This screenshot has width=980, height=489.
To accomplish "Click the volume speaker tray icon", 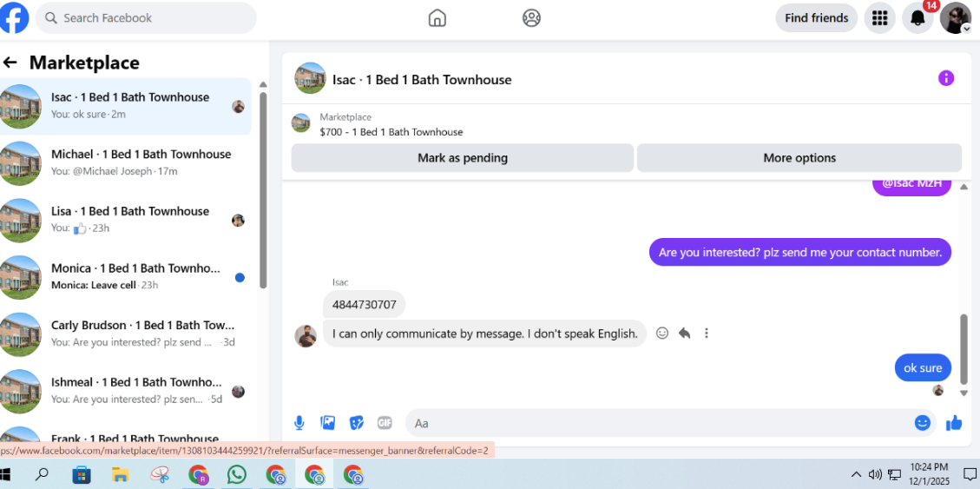I will click(875, 474).
